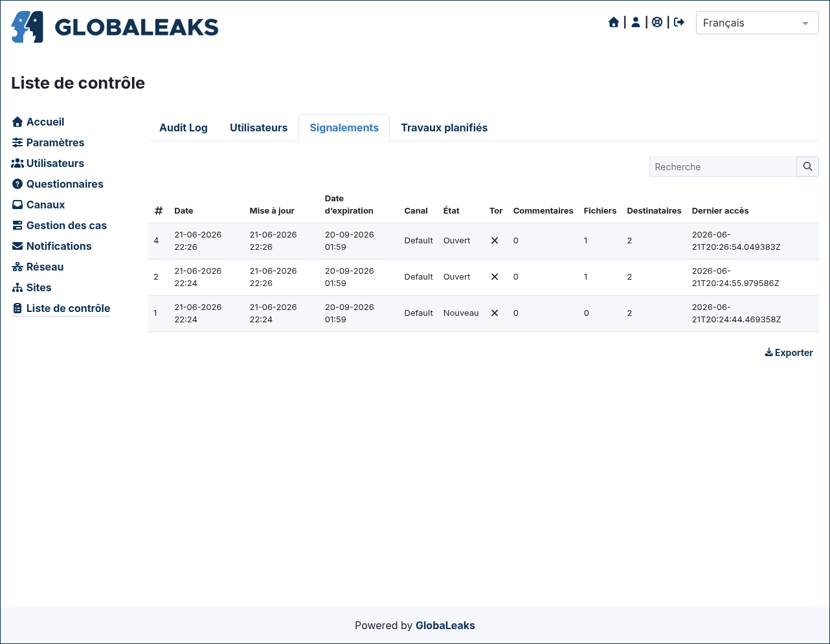Switch to the Utilisateurs tab

coord(258,128)
